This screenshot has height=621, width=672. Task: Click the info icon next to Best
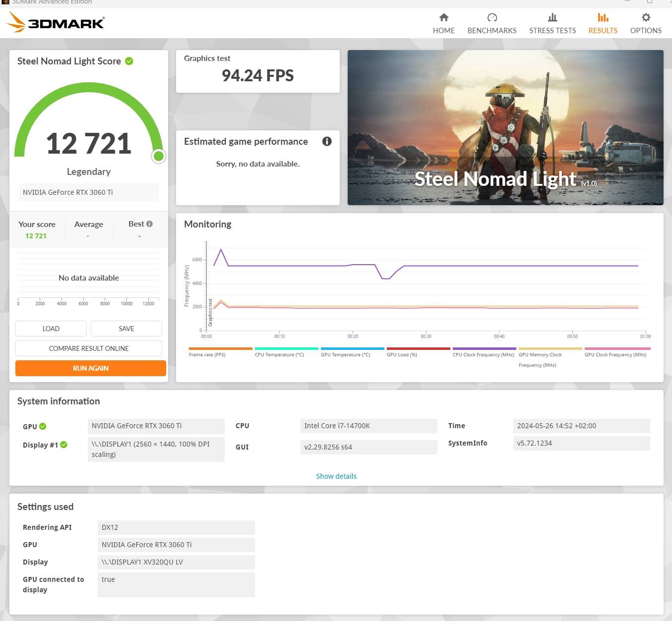(x=150, y=223)
